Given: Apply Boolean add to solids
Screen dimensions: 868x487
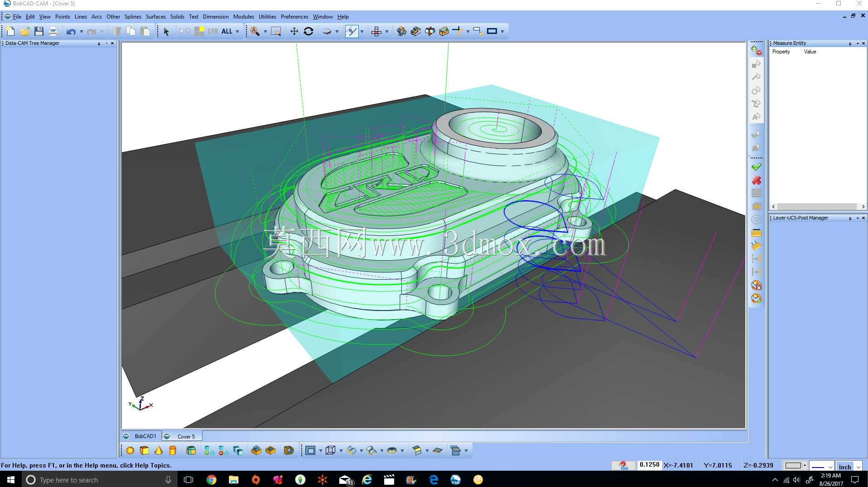Looking at the screenshot, I should point(209,450).
